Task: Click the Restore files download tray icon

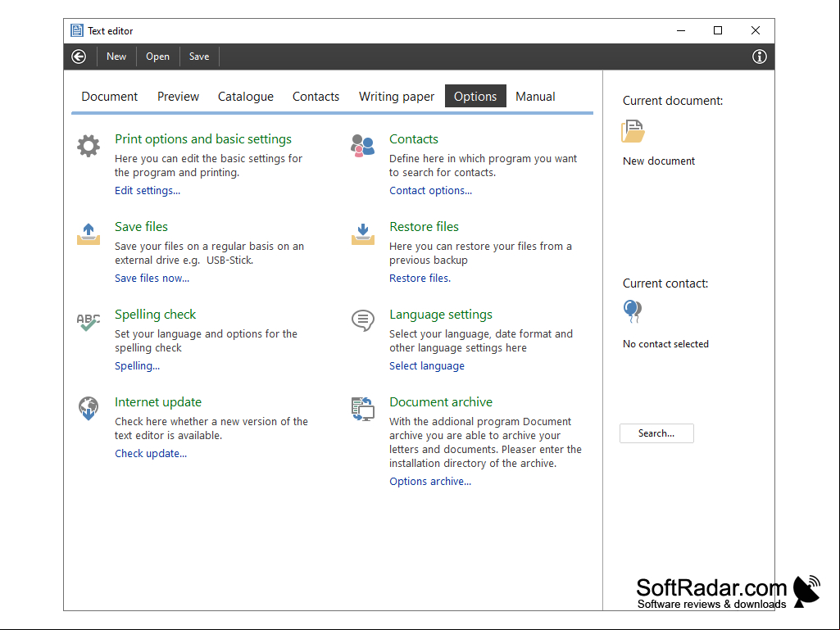Action: 363,234
